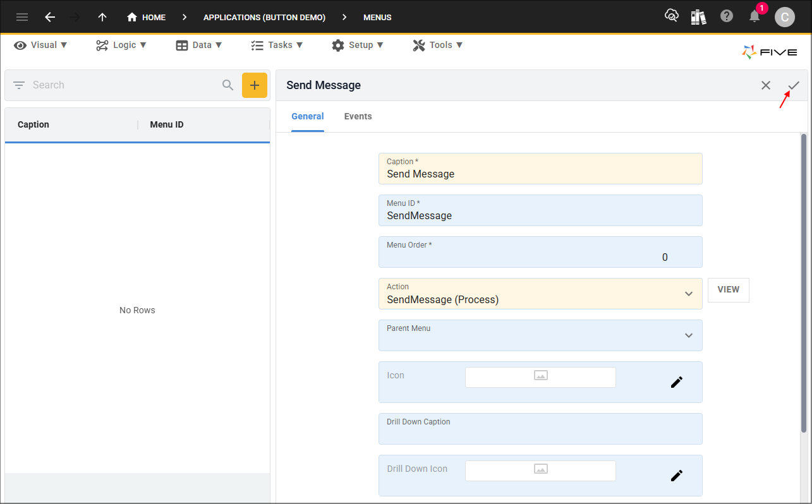The height and width of the screenshot is (504, 812).
Task: Sort by the Menu ID column header
Action: (167, 124)
